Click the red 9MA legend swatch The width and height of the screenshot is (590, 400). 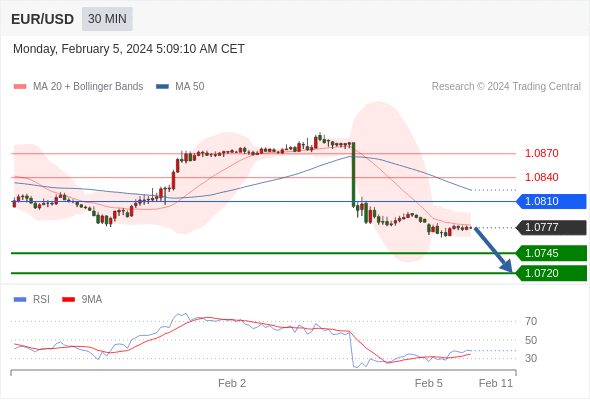coord(68,300)
